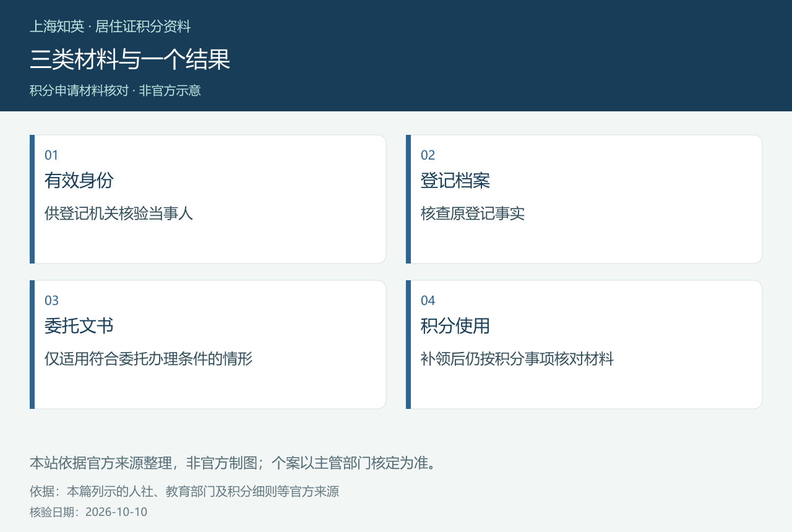This screenshot has height=532, width=792.
Task: Click the number 03 on 委托文书 card
Action: pyautogui.click(x=52, y=301)
